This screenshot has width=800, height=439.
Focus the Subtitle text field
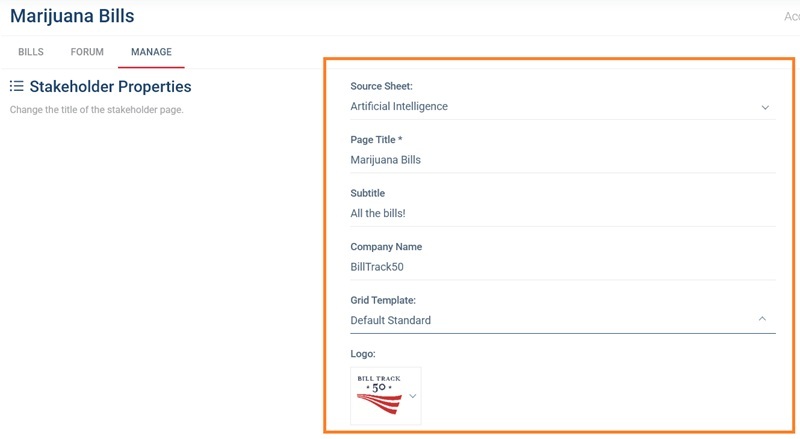562,213
